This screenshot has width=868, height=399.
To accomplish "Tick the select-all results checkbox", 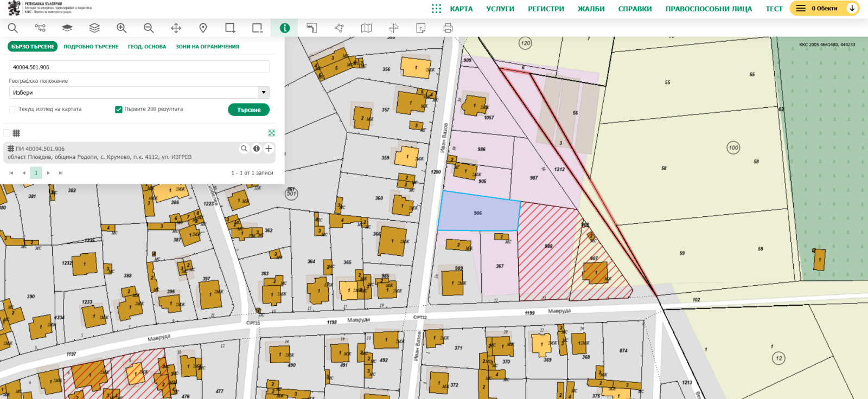I will point(7,133).
